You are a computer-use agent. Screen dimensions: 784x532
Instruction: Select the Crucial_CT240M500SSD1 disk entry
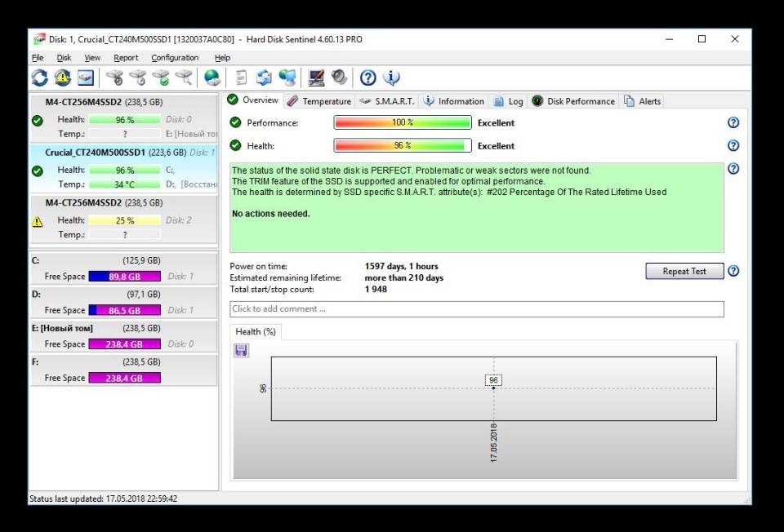[x=124, y=168]
